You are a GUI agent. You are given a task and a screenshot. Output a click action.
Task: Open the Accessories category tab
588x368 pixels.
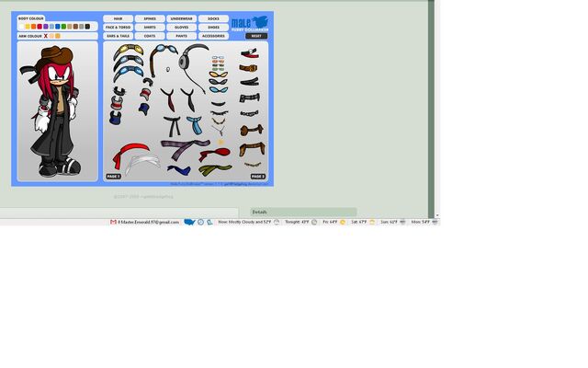[x=213, y=36]
